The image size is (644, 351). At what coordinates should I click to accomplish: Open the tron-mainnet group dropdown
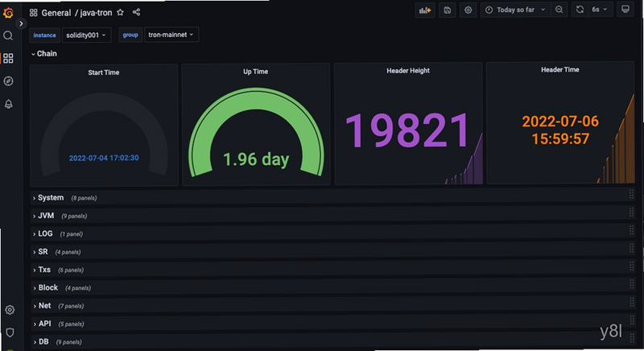point(171,35)
